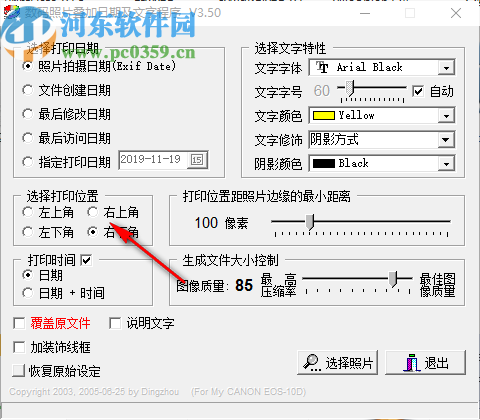
Task: Click the font size value 60
Action: [x=322, y=91]
